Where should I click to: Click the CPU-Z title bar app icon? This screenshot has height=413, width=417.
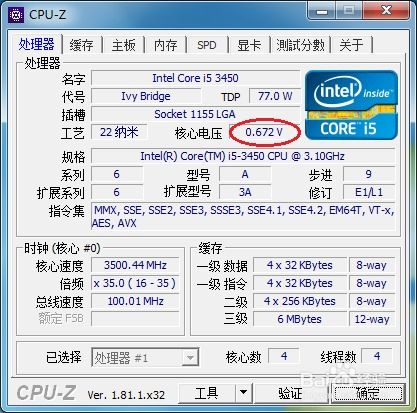(16, 15)
